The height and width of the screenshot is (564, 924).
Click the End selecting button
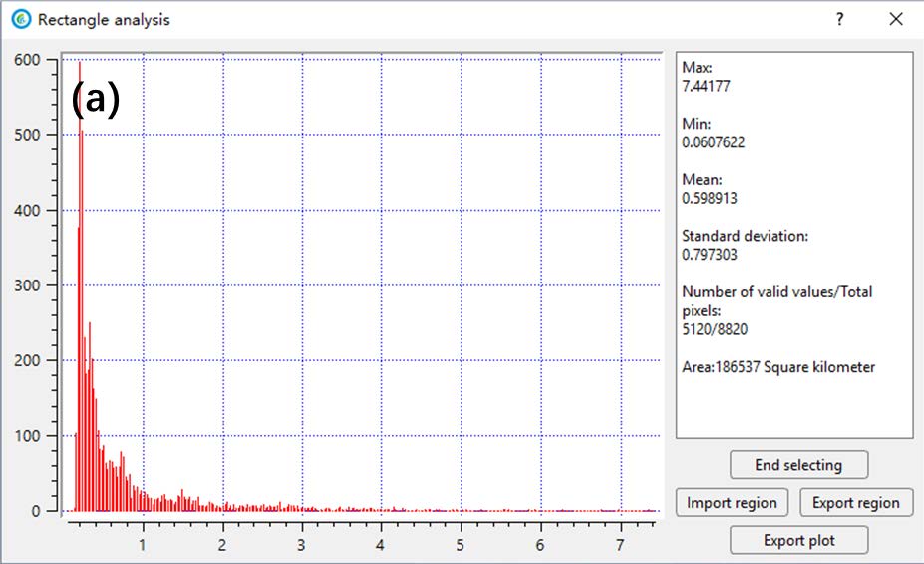(x=798, y=465)
